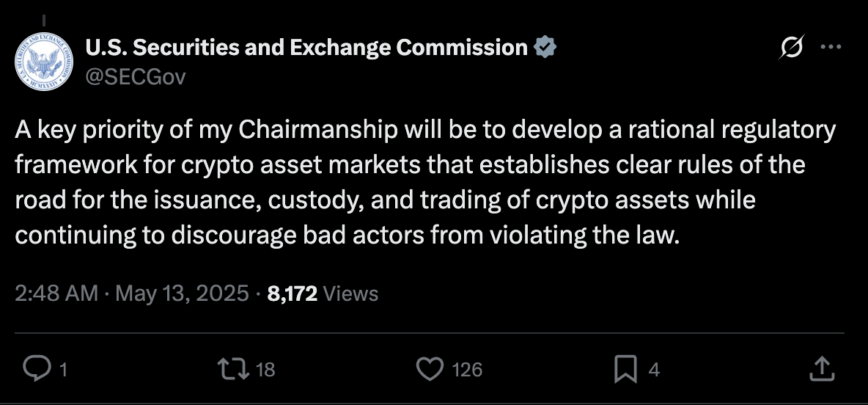Click the tweet text about Chairmanship priority
The height and width of the screenshot is (405, 868).
point(425,183)
